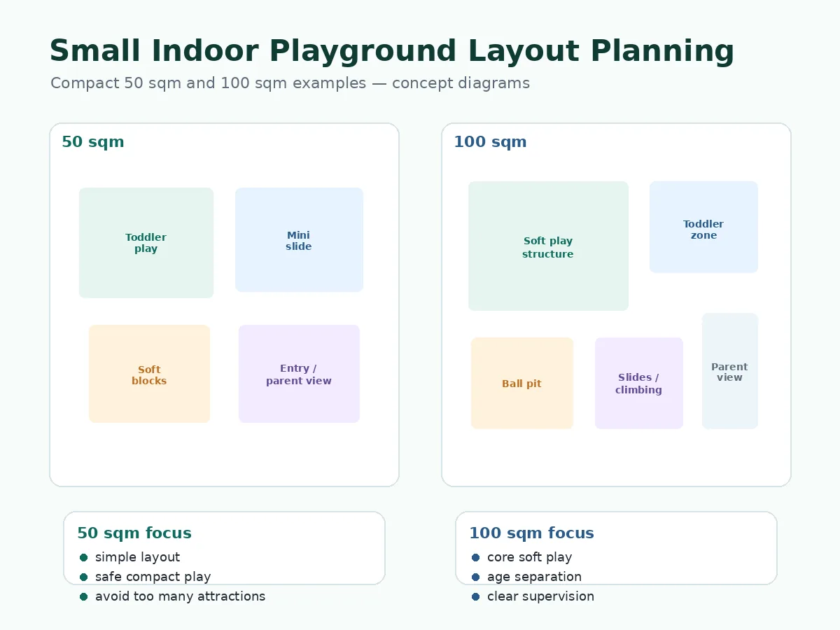Click the blue bullet dot beside 'core soft play'
Viewport: 840px width, 630px height.
(475, 557)
